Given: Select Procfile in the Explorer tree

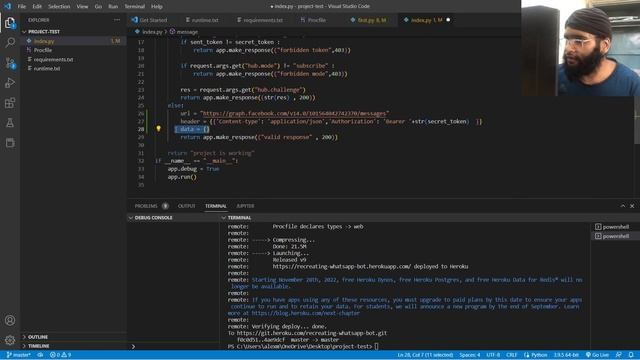Looking at the screenshot, I should pos(73,50).
